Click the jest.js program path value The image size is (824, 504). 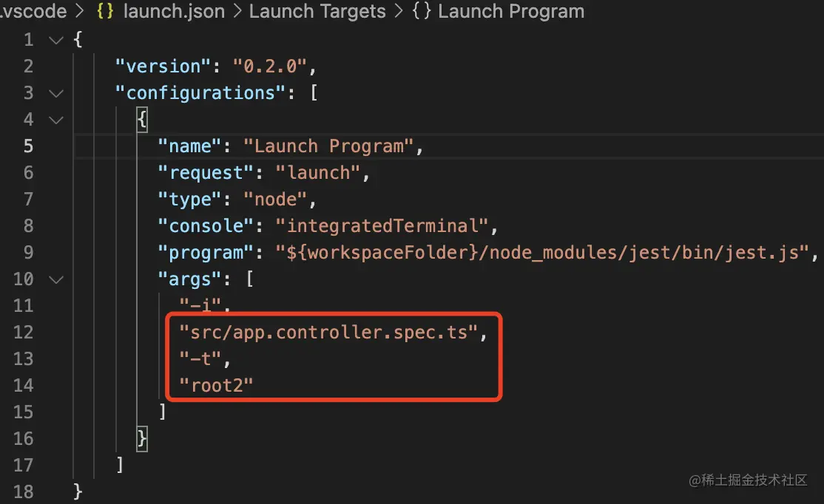coord(542,253)
